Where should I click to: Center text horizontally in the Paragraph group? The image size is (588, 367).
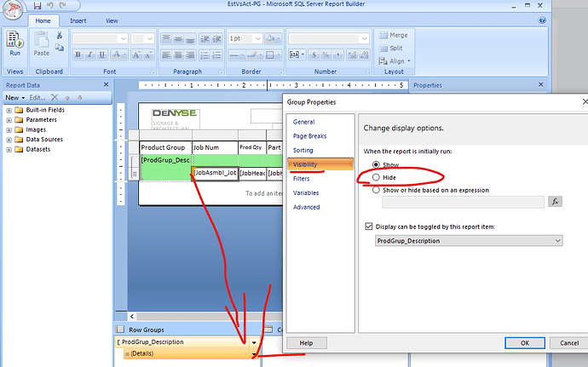coord(178,55)
